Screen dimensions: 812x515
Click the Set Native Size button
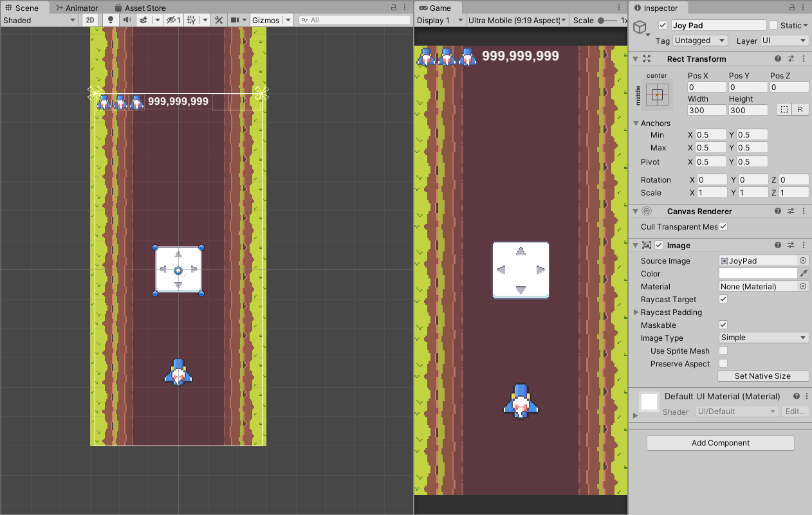pos(762,376)
